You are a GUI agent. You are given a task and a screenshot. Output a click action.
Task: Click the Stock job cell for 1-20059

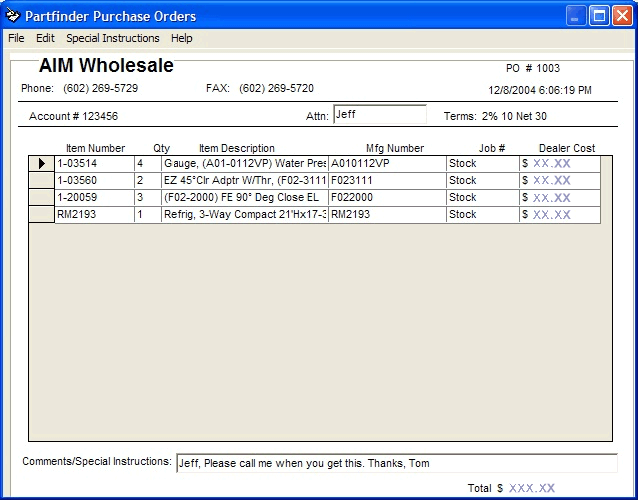tap(483, 198)
